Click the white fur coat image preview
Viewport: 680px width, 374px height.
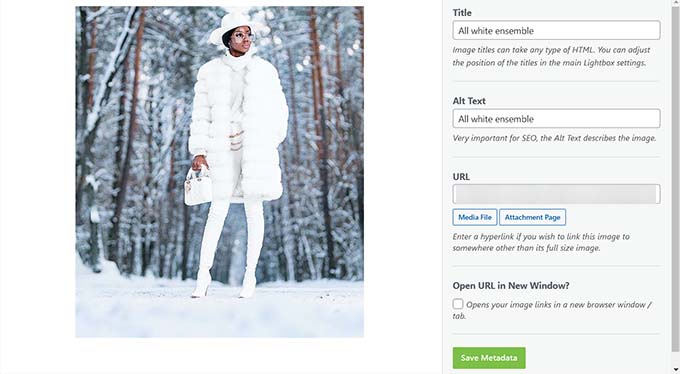(x=219, y=172)
